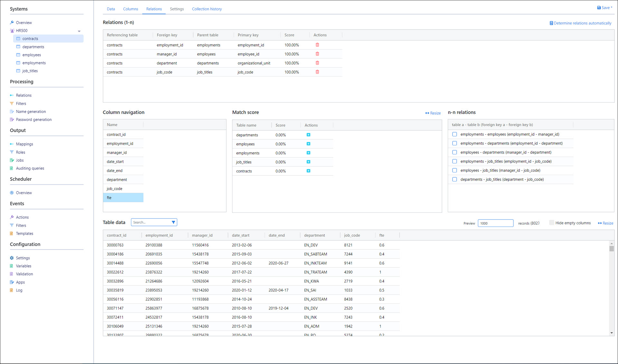
Task: Switch to the Columns tab
Action: [x=130, y=9]
